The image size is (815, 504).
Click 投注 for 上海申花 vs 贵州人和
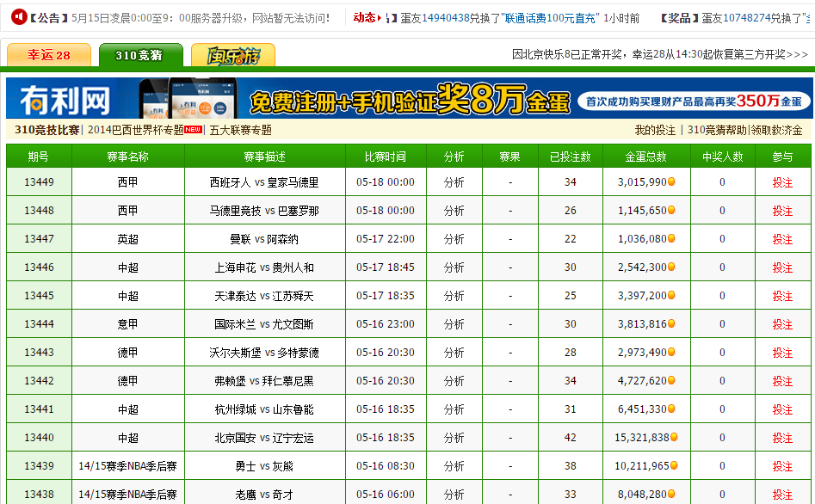[782, 267]
